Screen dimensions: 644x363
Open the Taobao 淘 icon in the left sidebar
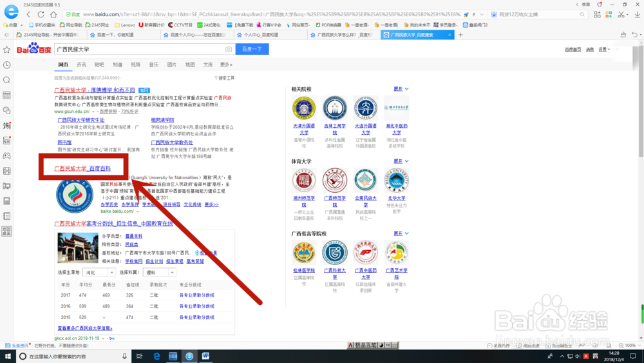tap(6, 125)
